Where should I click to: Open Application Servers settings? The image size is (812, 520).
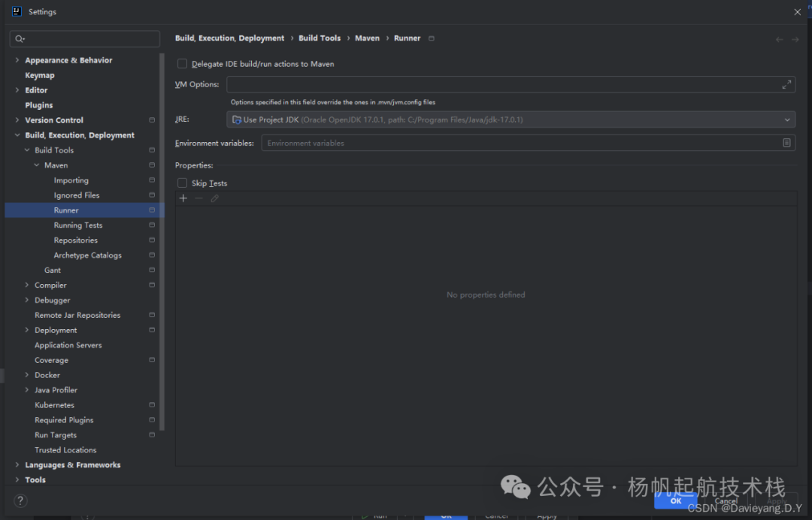[68, 345]
